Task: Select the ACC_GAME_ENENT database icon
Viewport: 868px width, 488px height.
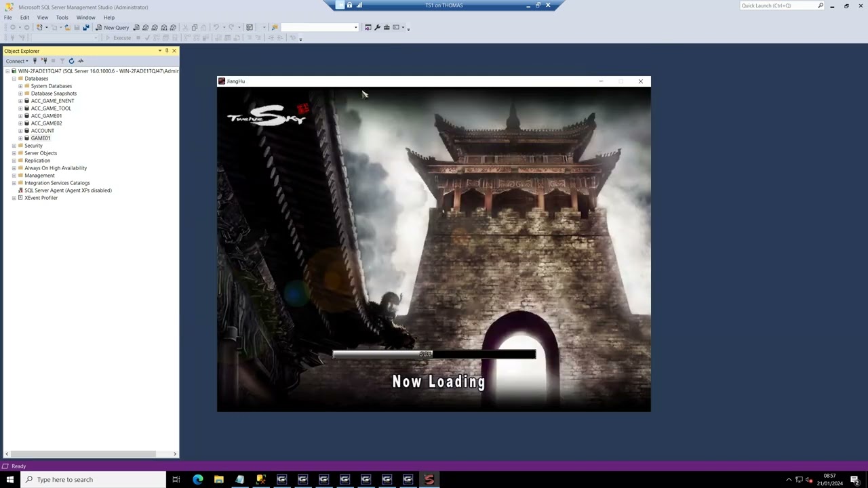Action: coord(27,101)
